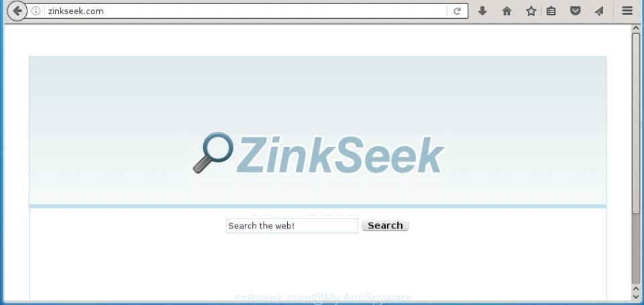Save the page to Pocket
Image resolution: width=644 pixels, height=305 pixels.
point(576,11)
